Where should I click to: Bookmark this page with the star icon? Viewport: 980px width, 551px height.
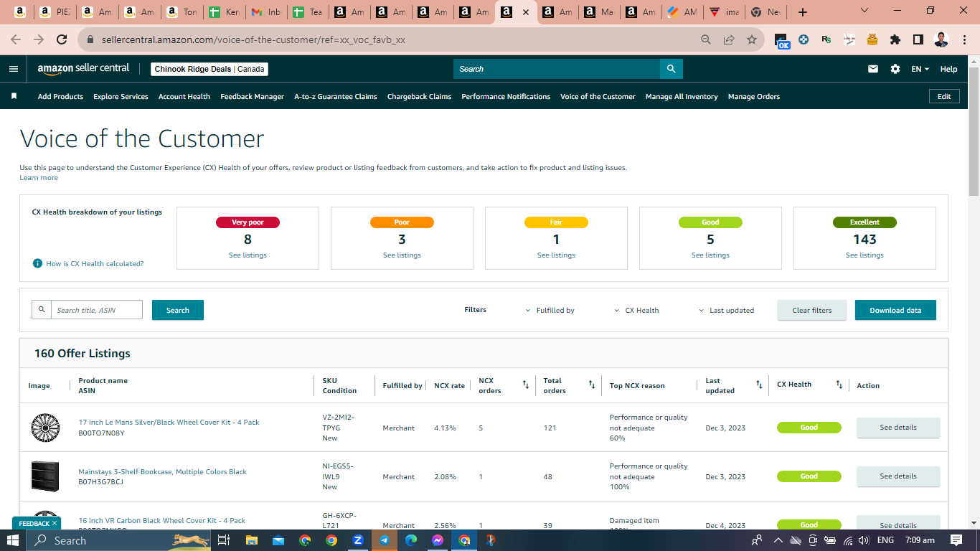(751, 39)
